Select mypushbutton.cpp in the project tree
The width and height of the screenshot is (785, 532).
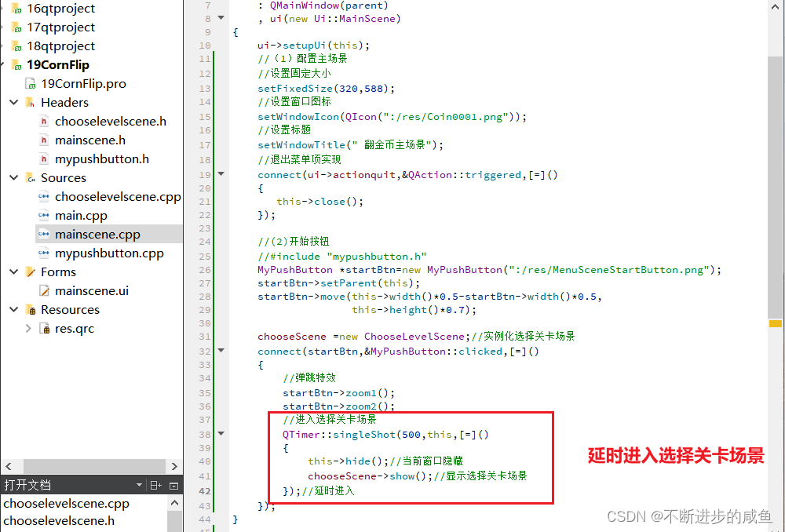pyautogui.click(x=109, y=253)
